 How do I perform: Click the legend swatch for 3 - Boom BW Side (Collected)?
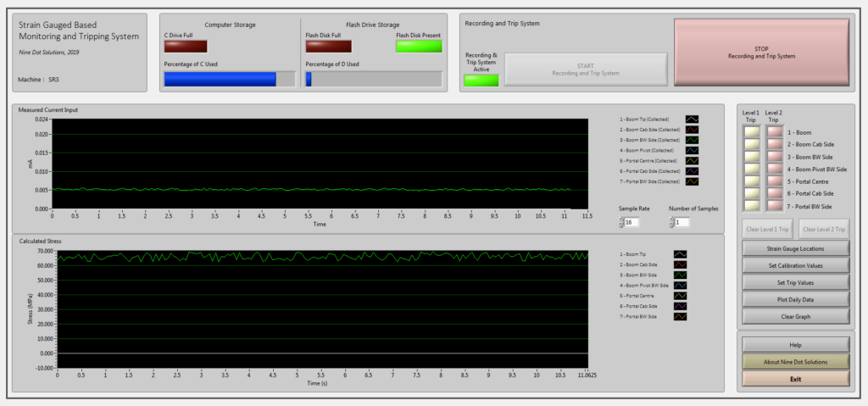tap(692, 140)
